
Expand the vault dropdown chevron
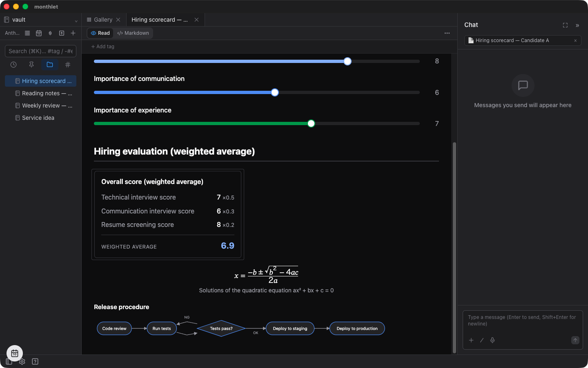point(76,21)
